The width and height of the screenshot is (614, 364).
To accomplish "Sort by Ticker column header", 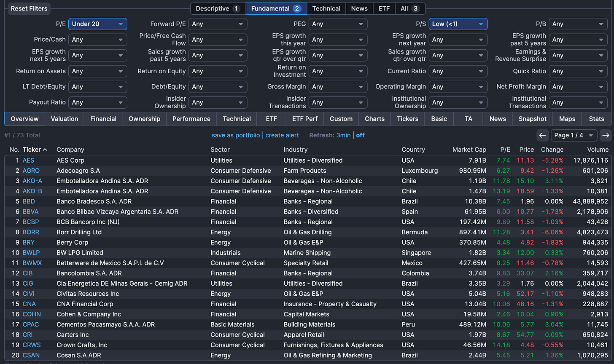I will [x=35, y=150].
